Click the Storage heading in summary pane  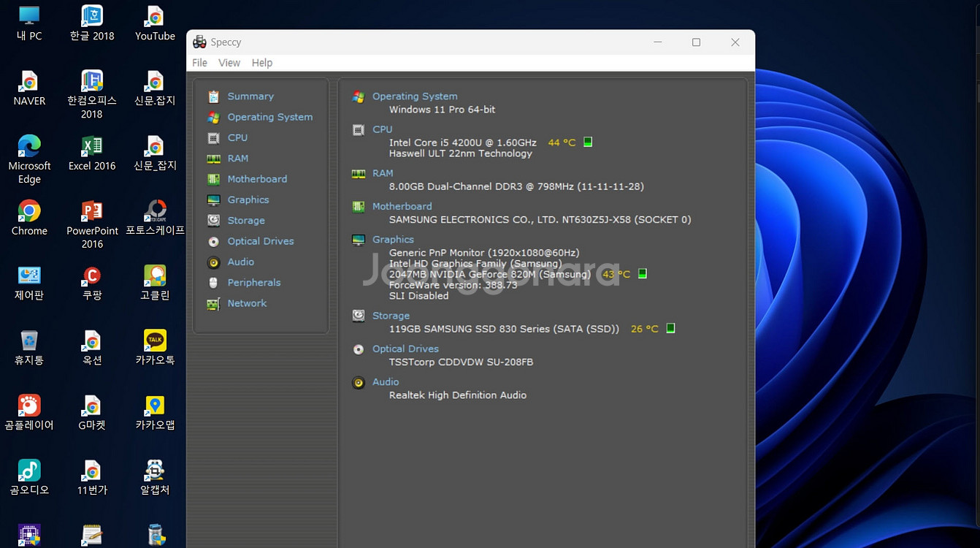pyautogui.click(x=391, y=316)
